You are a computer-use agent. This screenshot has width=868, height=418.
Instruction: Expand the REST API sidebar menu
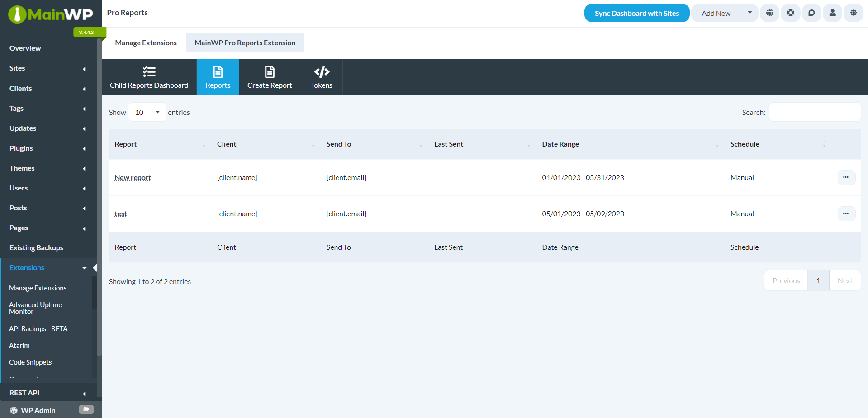click(48, 393)
